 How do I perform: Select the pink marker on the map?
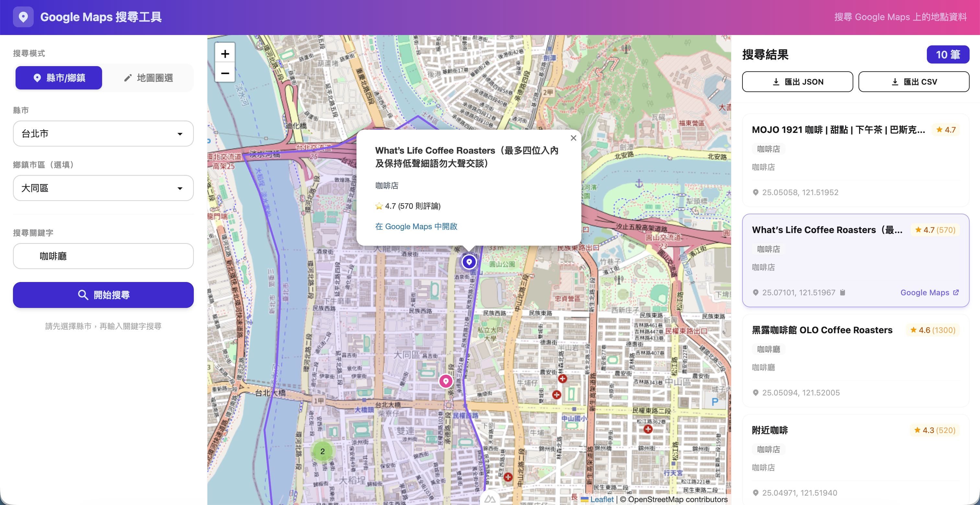(446, 381)
